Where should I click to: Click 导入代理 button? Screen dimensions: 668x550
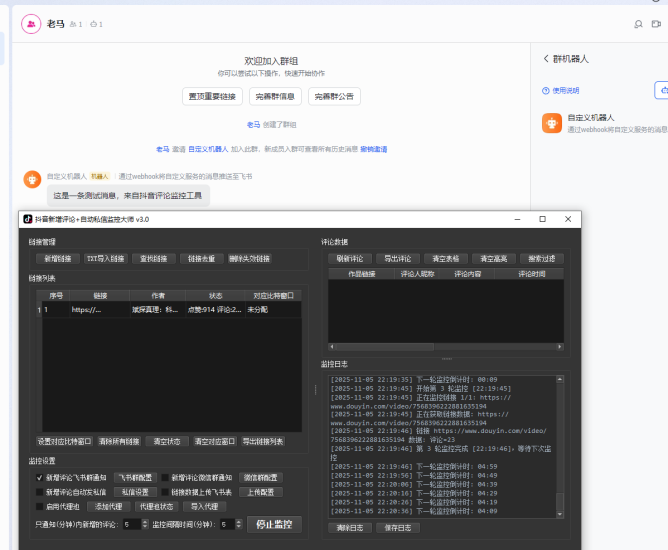[x=204, y=507]
